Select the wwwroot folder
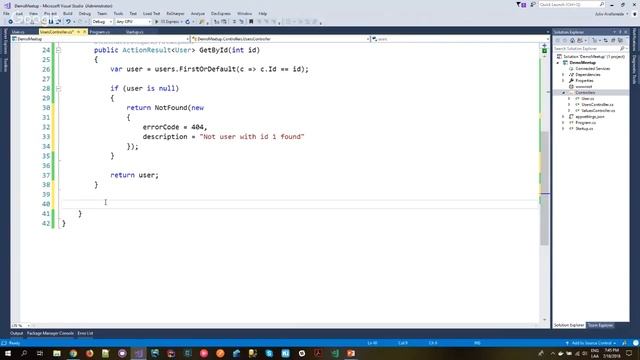Image resolution: width=640 pixels, height=360 pixels. [584, 87]
